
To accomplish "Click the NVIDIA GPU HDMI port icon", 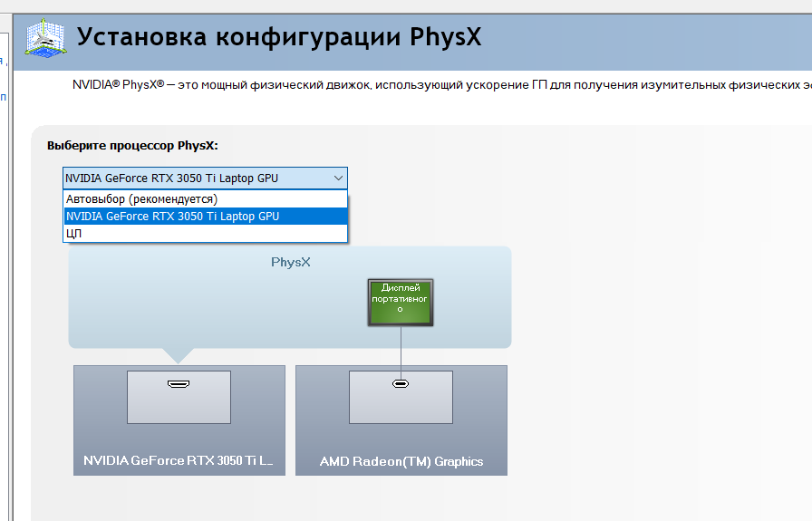I will click(179, 384).
